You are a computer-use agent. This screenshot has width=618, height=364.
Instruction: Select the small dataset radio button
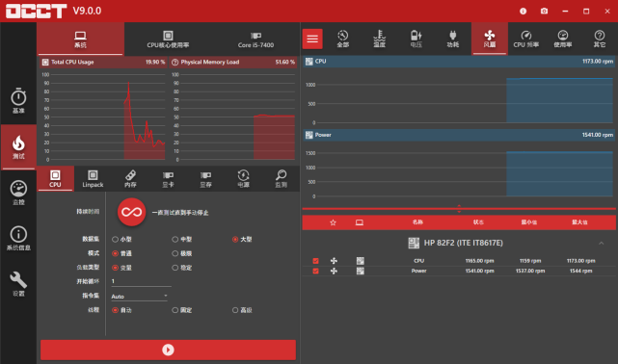(x=115, y=239)
